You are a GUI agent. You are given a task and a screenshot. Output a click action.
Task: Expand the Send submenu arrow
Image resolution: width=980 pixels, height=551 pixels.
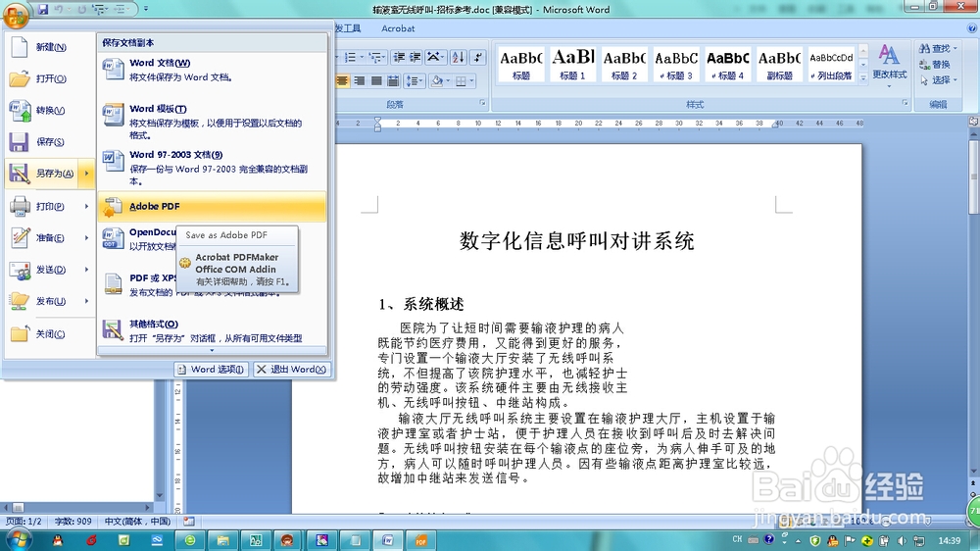(x=87, y=269)
